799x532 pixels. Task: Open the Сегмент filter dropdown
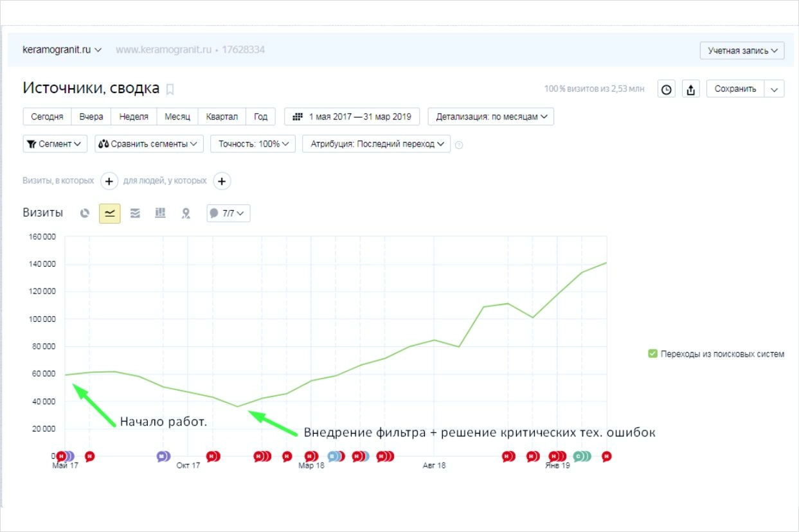pyautogui.click(x=55, y=144)
